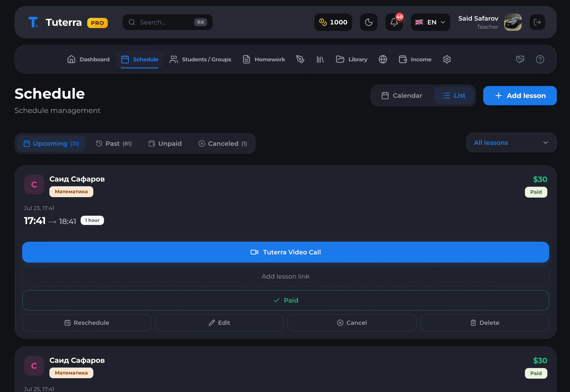Open the help question mark icon
Viewport: 570px width, 392px height.
pyautogui.click(x=540, y=59)
